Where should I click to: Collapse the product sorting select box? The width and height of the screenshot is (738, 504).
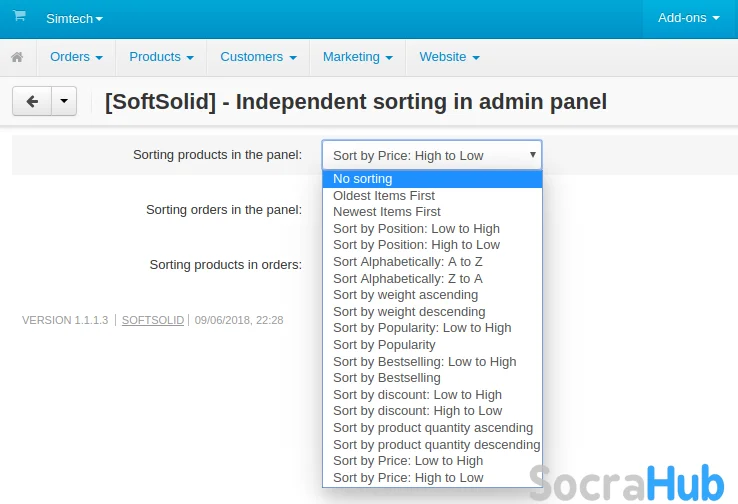(431, 155)
